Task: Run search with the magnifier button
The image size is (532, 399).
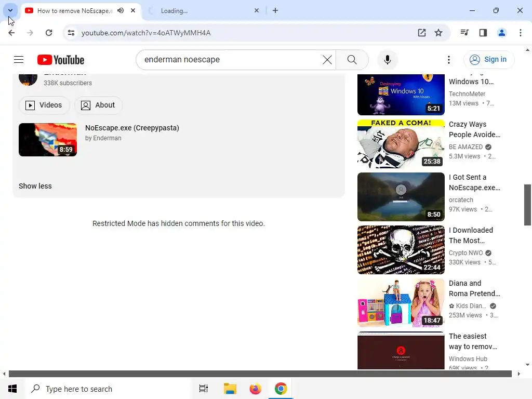Action: click(x=352, y=60)
